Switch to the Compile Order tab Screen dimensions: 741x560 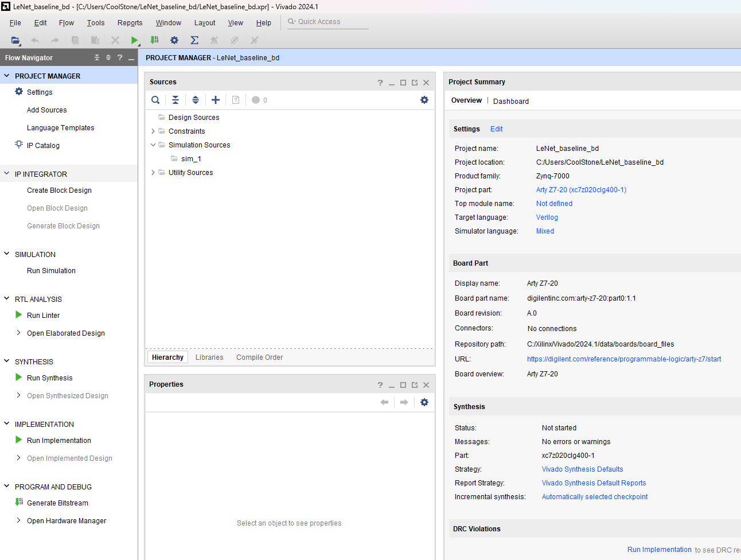click(x=259, y=357)
